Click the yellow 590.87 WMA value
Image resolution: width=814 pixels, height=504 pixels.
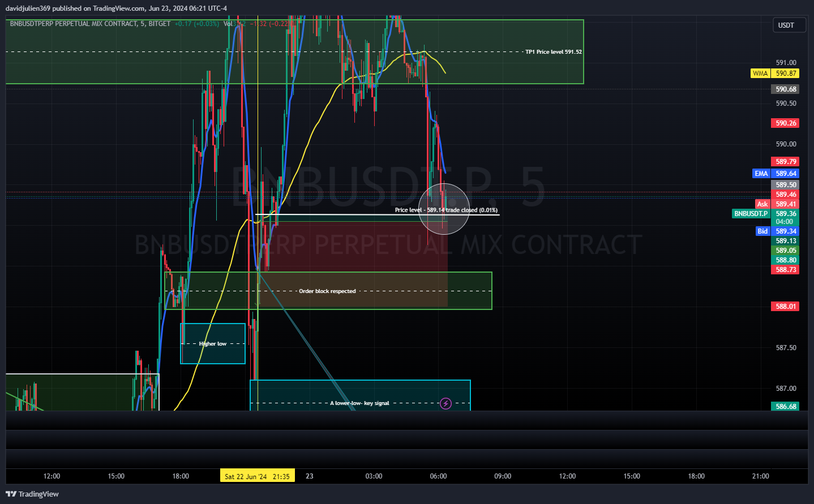[786, 74]
